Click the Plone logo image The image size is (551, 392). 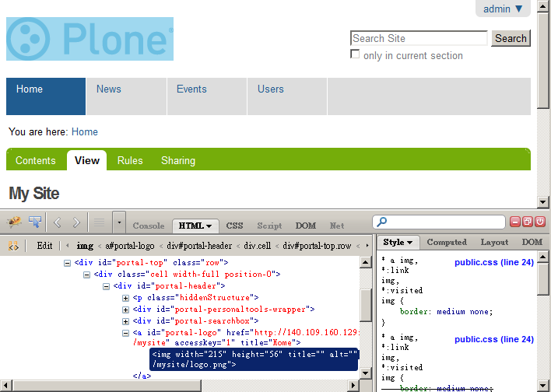(89, 39)
